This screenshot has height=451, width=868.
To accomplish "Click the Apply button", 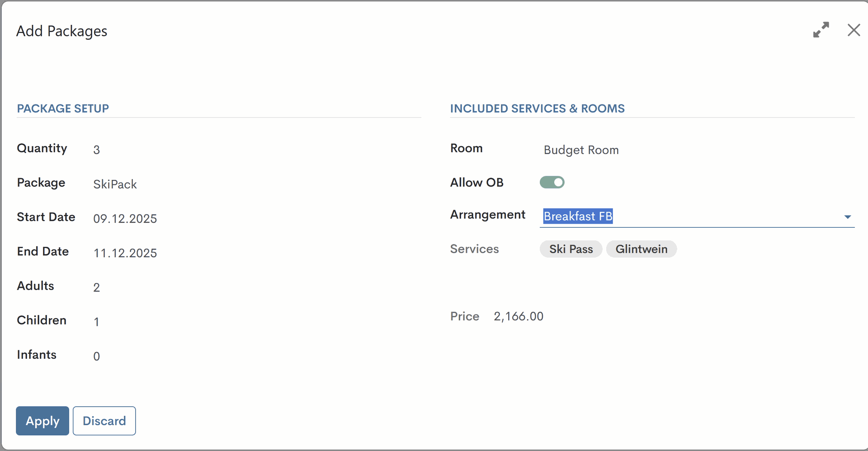I will tap(42, 421).
